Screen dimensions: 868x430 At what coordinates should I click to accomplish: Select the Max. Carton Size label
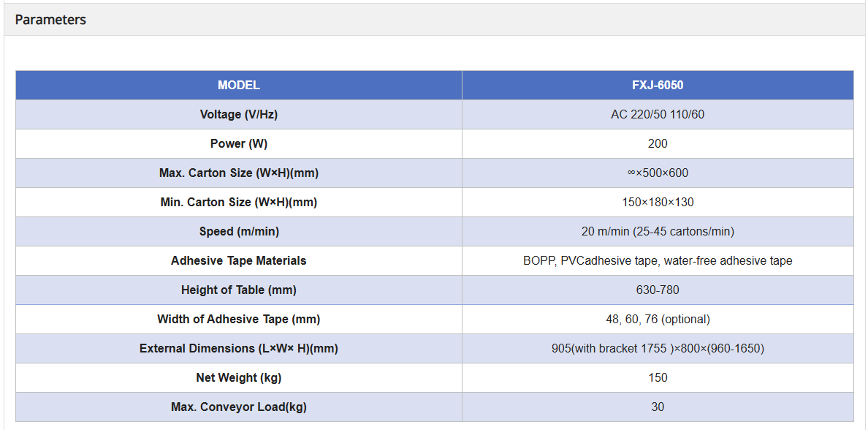(239, 173)
